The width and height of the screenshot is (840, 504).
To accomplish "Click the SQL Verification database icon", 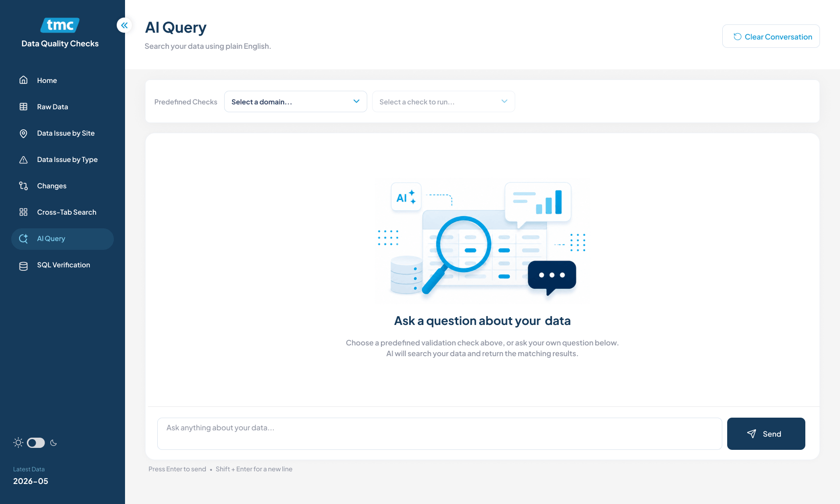I will click(x=23, y=265).
